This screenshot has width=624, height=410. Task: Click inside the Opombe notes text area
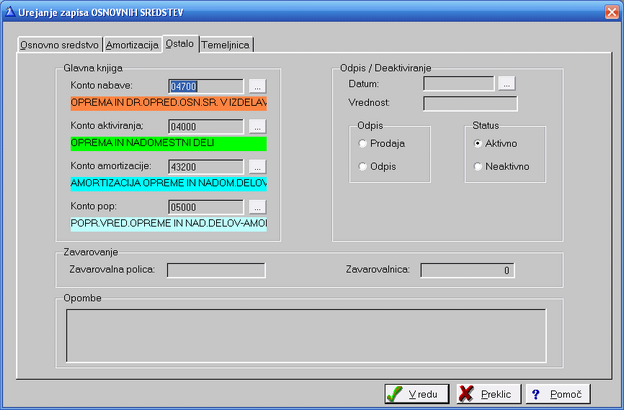(306, 336)
